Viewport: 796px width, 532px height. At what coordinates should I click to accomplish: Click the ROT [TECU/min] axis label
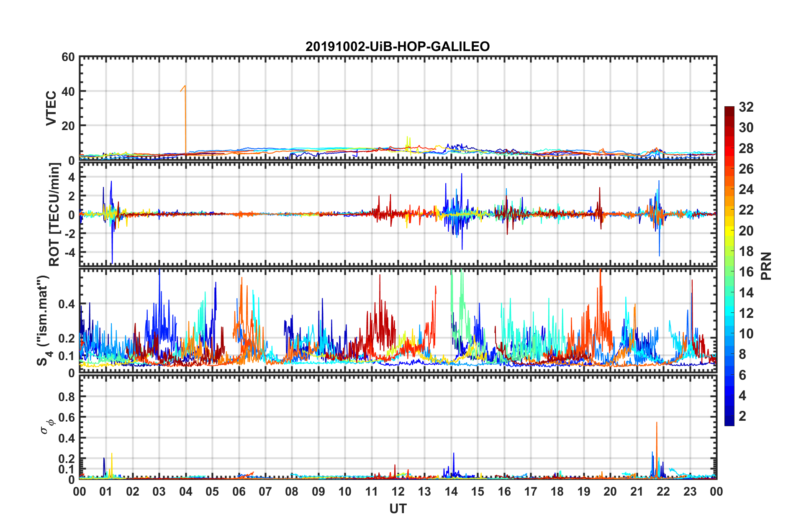pyautogui.click(x=54, y=215)
